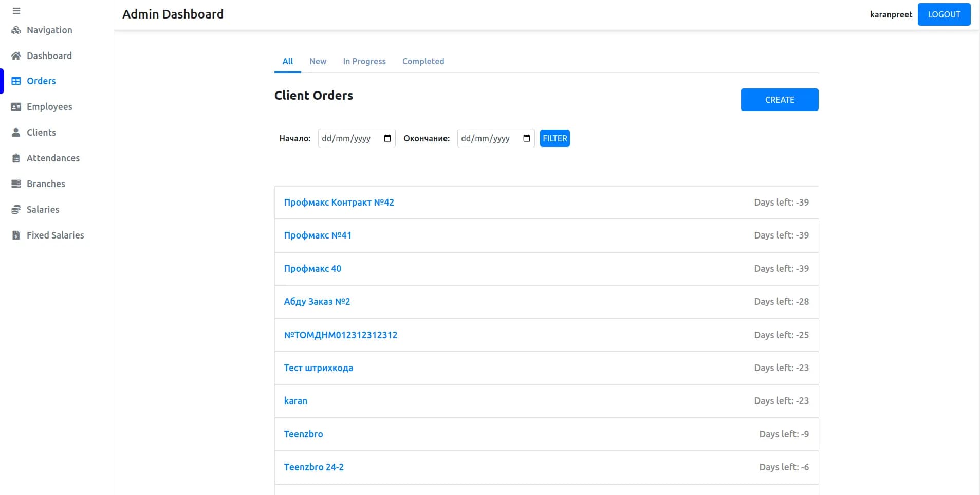
Task: Open order Абду Заказ №2
Action: [x=317, y=302]
